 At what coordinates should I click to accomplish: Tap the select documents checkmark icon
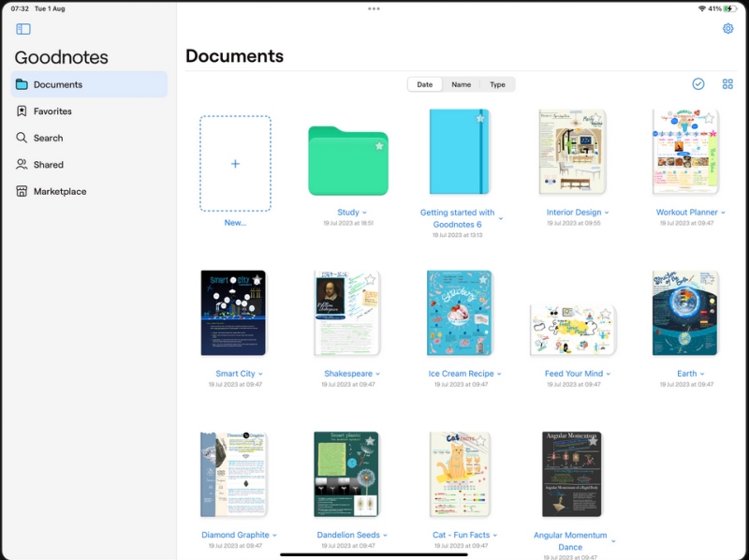[x=698, y=84]
